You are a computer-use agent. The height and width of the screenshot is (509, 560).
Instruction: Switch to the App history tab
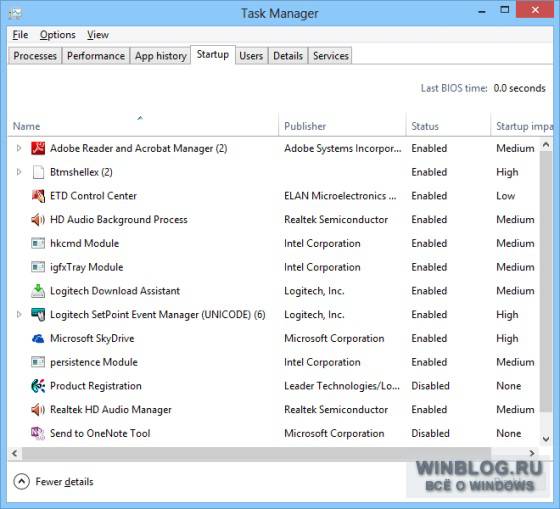coord(161,56)
